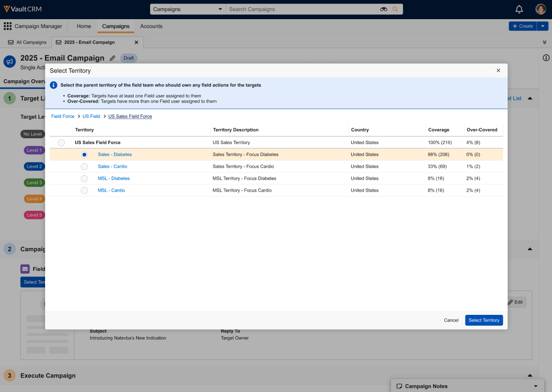Click the magnifier search icon
Image resolution: width=552 pixels, height=392 pixels.
click(396, 9)
